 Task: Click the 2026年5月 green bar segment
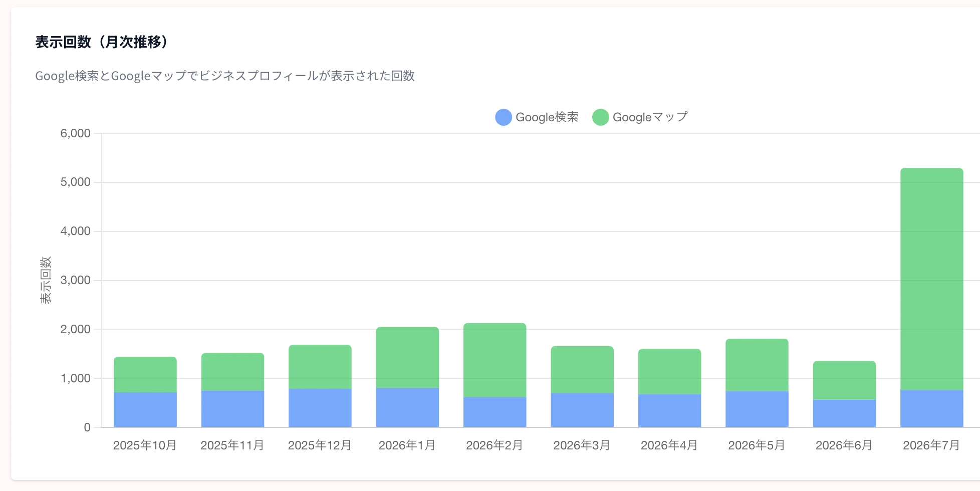point(757,365)
